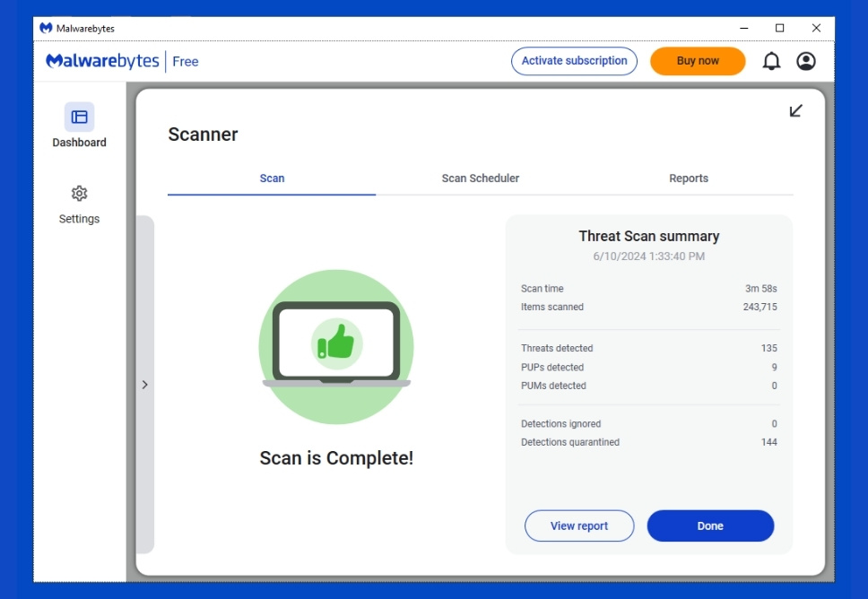
Task: Maximize the Malwarebytes window
Action: pos(780,28)
